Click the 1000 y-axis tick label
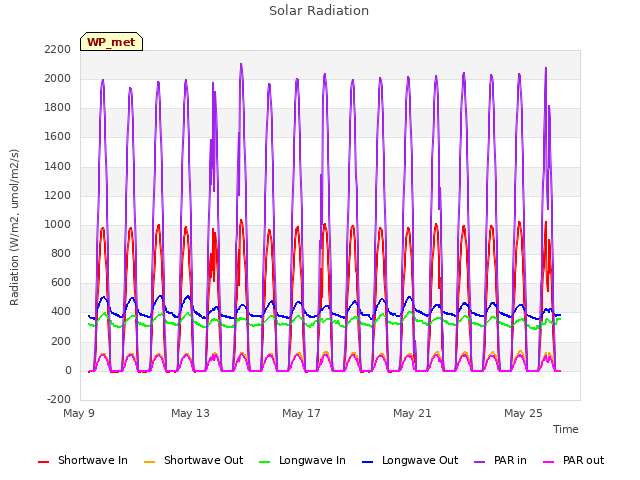Image resolution: width=640 pixels, height=480 pixels. coord(58,224)
